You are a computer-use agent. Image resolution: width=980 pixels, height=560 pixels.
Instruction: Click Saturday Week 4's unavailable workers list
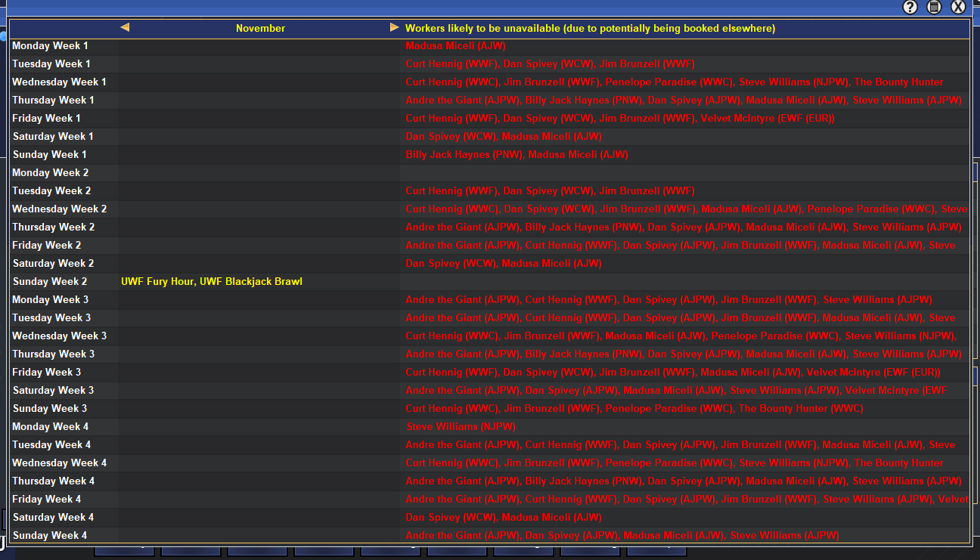click(504, 518)
